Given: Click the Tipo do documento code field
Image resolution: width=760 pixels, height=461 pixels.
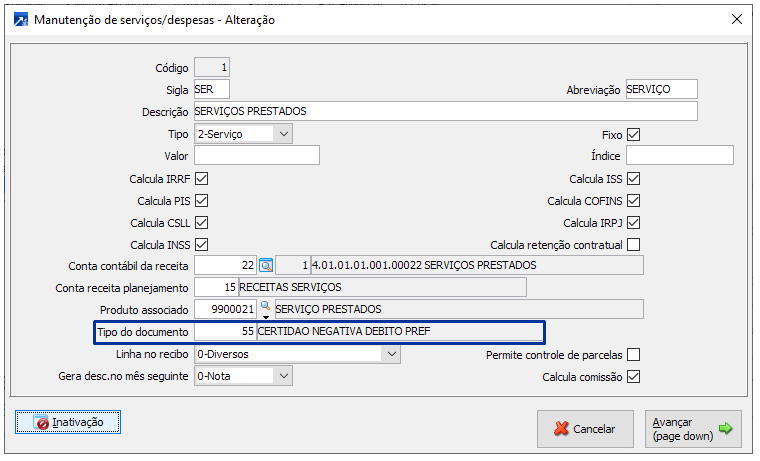Looking at the screenshot, I should [225, 331].
